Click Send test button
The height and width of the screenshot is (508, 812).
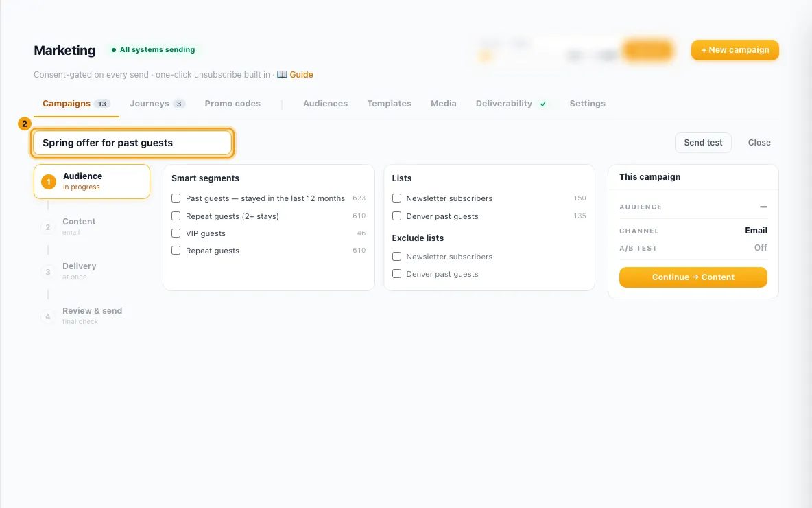coord(703,143)
